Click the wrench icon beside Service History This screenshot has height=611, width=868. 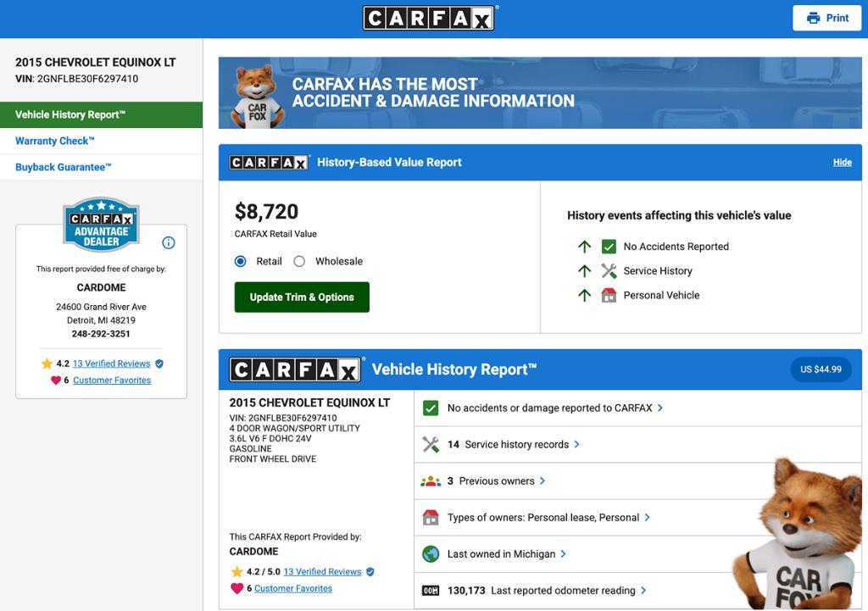pyautogui.click(x=609, y=271)
